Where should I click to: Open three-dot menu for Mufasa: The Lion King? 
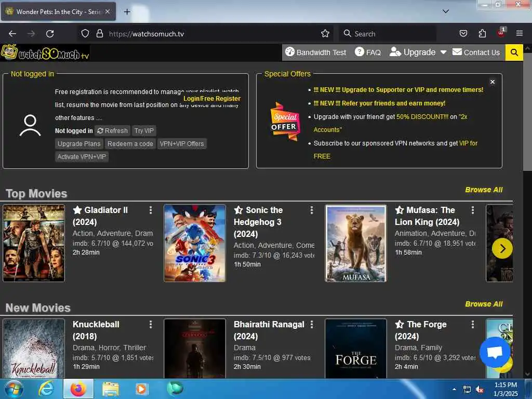473,210
